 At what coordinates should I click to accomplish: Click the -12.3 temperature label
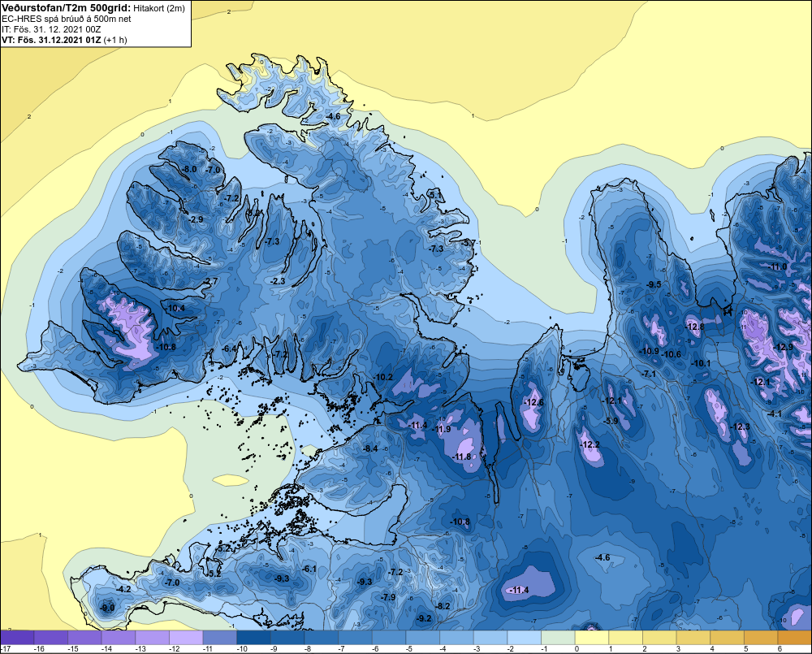741,427
